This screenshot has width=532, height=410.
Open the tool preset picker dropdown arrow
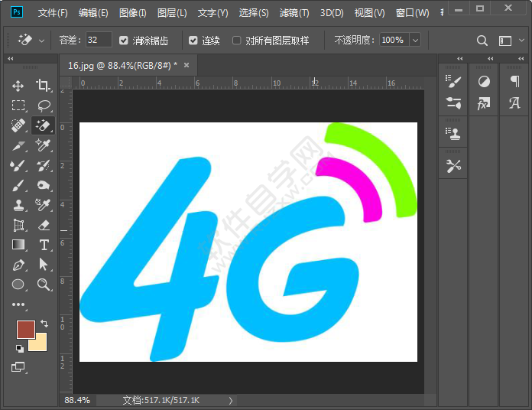[x=42, y=41]
